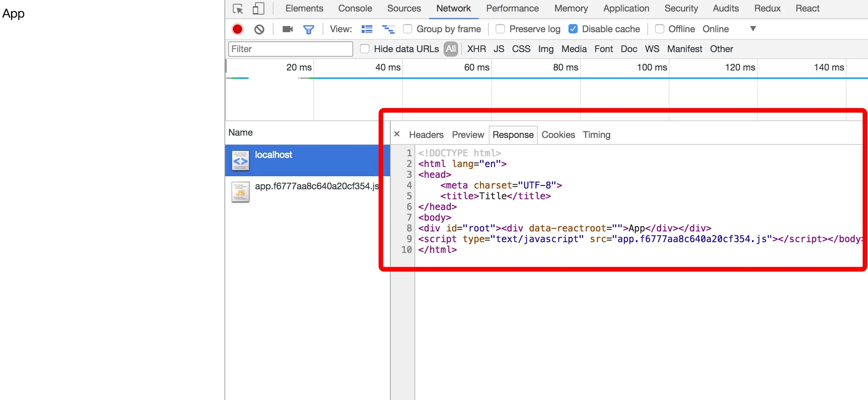
Task: Check Hide data URLs
Action: [365, 49]
